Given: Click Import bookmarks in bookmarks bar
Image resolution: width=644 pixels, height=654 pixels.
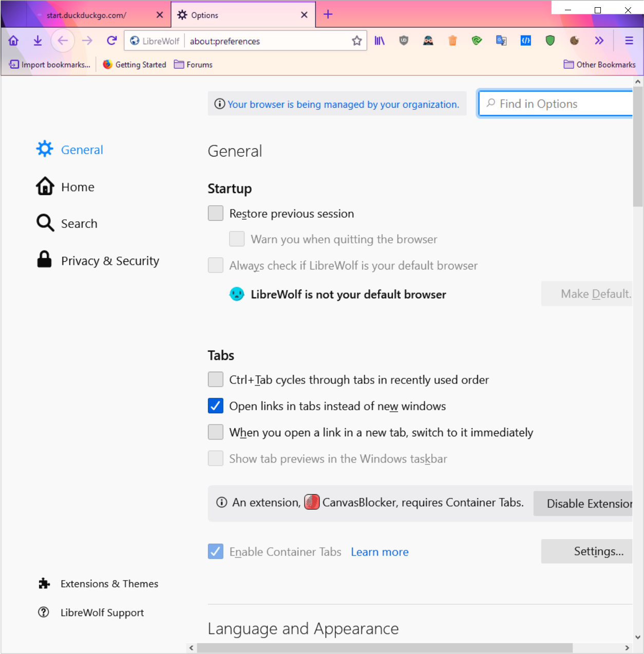Looking at the screenshot, I should [50, 64].
